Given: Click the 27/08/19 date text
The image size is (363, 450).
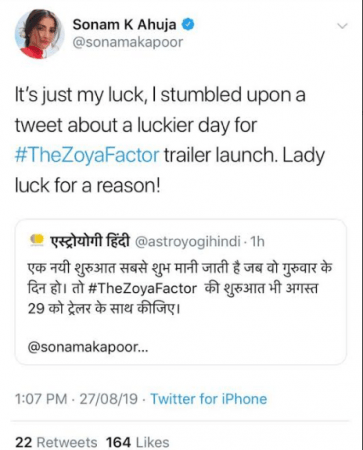Looking at the screenshot, I should tap(108, 399).
